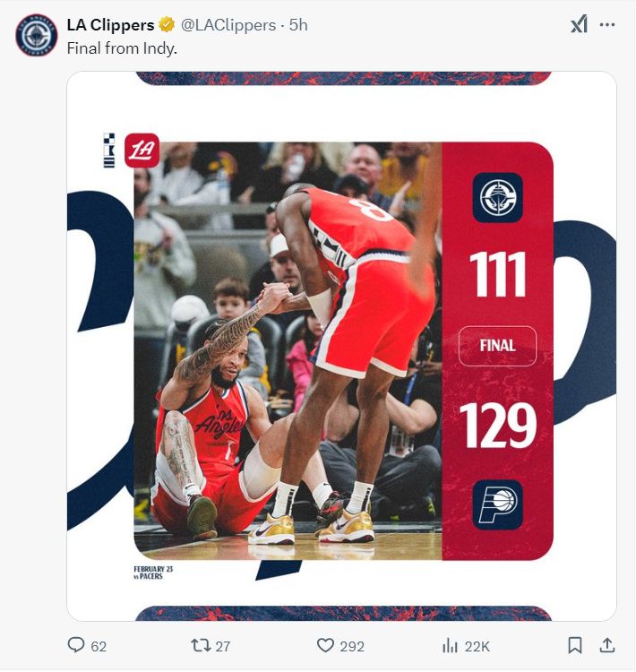
Task: Reply to the post via comment icon
Action: click(x=76, y=645)
